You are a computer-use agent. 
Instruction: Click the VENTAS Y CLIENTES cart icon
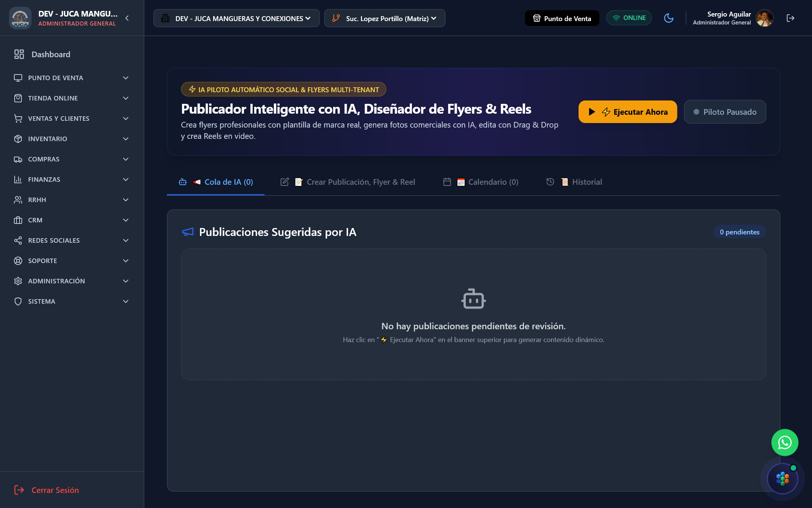point(18,119)
